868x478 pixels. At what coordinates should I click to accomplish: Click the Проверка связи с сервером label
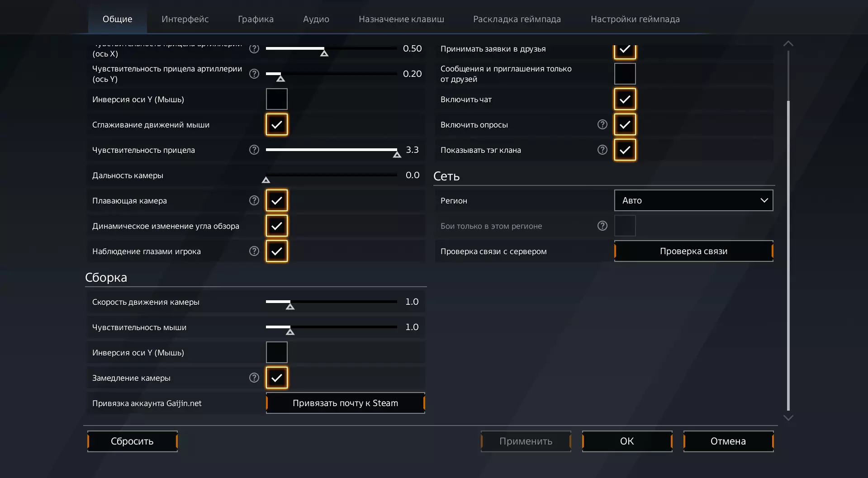[x=493, y=251]
